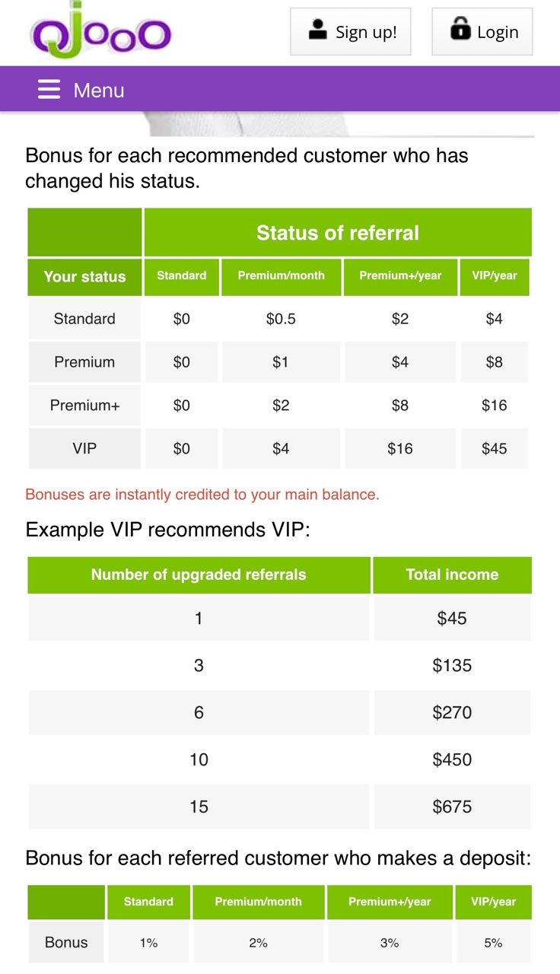Click the $675 total income cell
The width and height of the screenshot is (560, 974).
pos(452,807)
